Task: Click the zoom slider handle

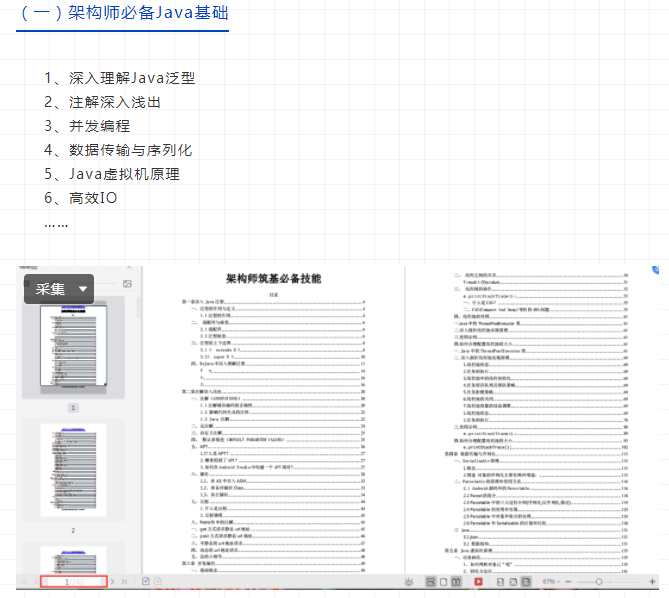Action: [599, 582]
